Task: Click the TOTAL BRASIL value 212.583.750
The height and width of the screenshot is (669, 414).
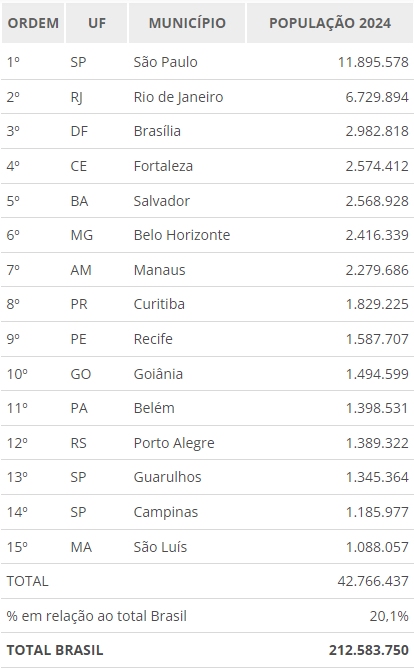Action: (368, 650)
